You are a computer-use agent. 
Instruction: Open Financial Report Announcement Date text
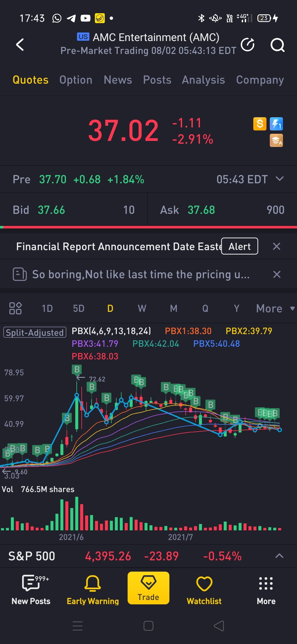(119, 246)
